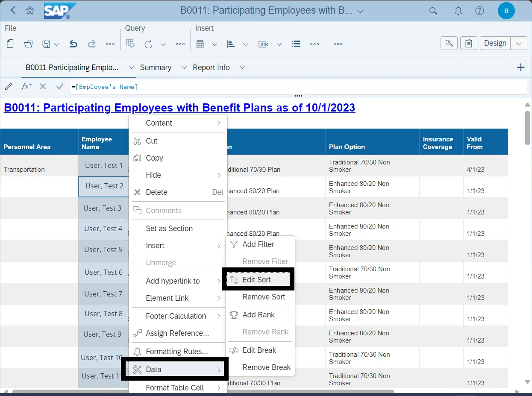Select Edit Sort in submenu

coord(256,280)
